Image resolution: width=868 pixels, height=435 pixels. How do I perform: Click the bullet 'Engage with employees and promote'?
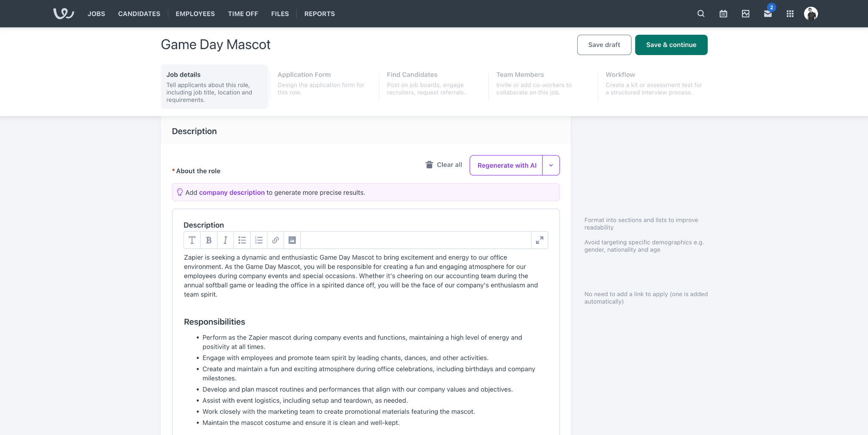pyautogui.click(x=345, y=357)
